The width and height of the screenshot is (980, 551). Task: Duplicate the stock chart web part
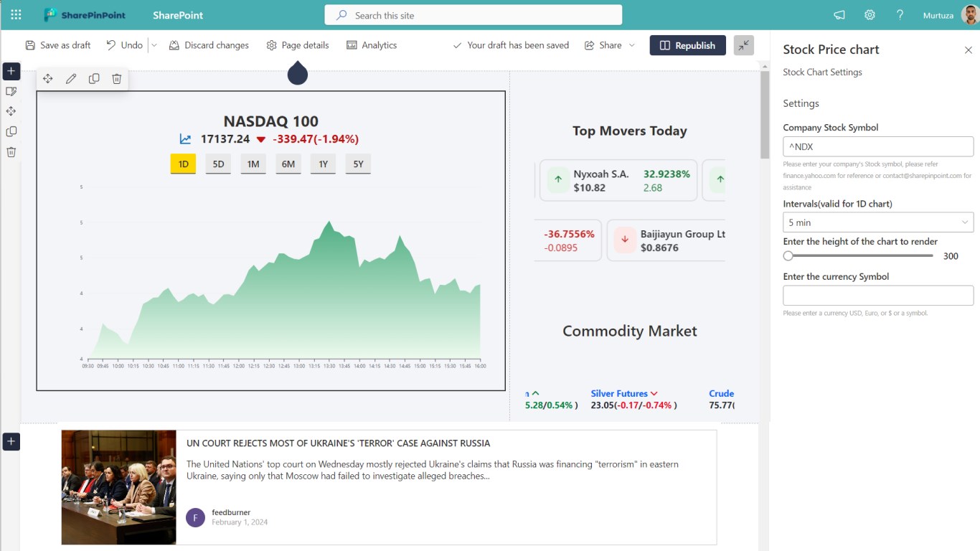(94, 79)
